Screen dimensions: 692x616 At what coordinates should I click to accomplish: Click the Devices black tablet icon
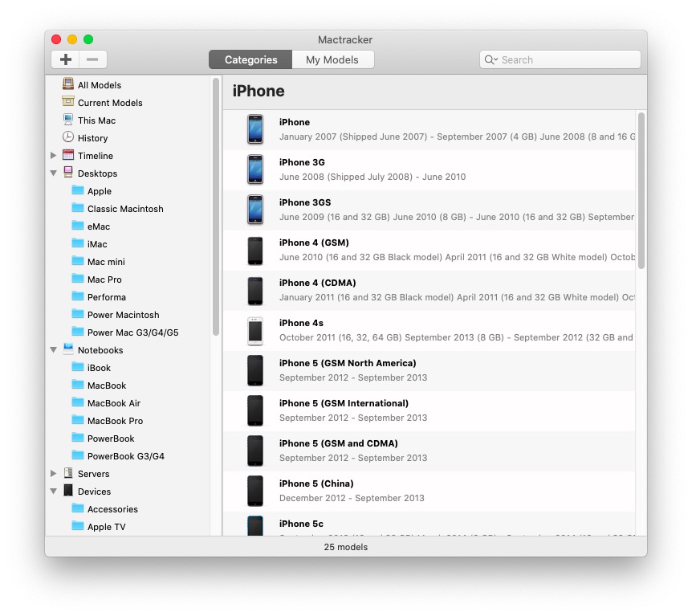tap(68, 491)
